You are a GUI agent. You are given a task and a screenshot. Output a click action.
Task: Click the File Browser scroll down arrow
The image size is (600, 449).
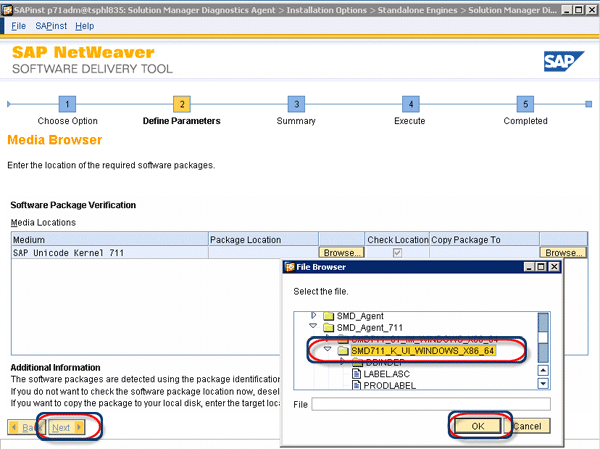tap(543, 383)
